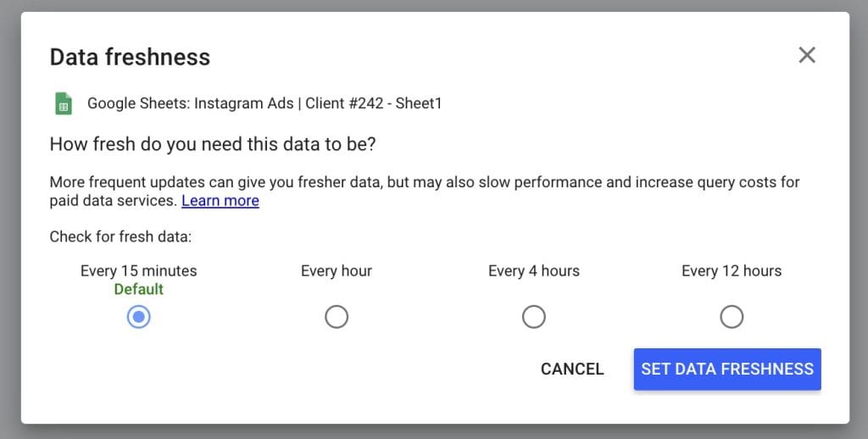Screen dimensions: 868x439
Task: Click the dimmed backdrop outside the dialog
Action: [858, 220]
